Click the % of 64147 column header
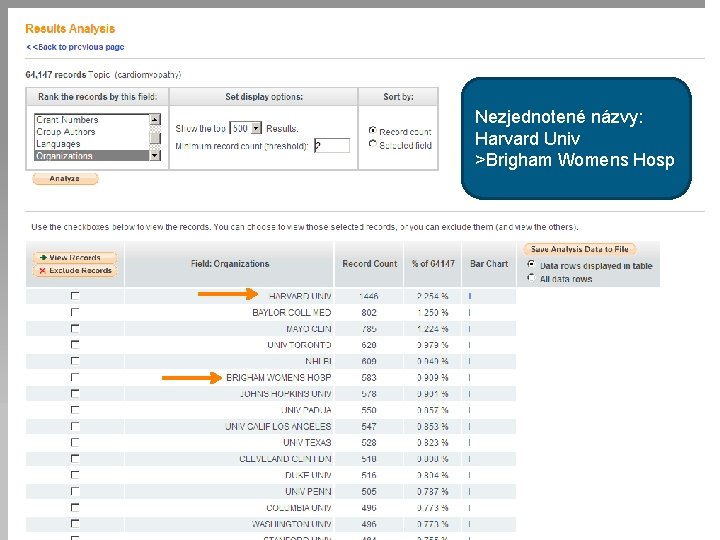This screenshot has height=540, width=720. point(433,264)
